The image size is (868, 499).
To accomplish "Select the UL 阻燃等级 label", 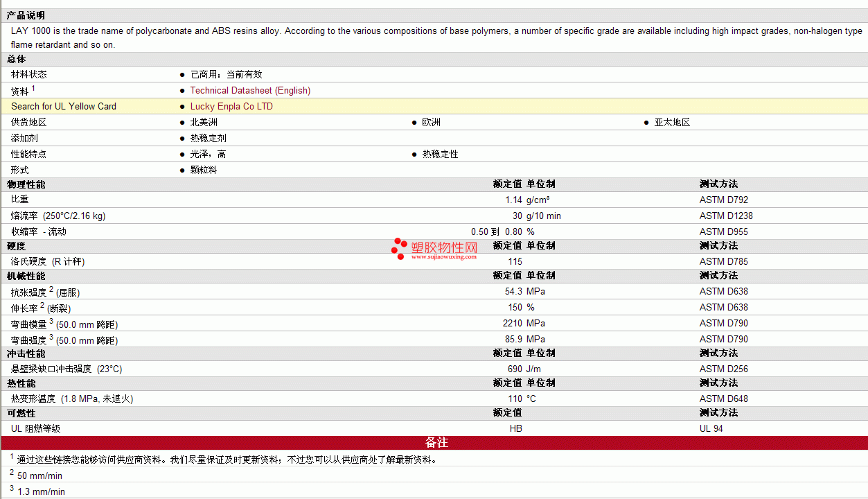I will (x=36, y=429).
